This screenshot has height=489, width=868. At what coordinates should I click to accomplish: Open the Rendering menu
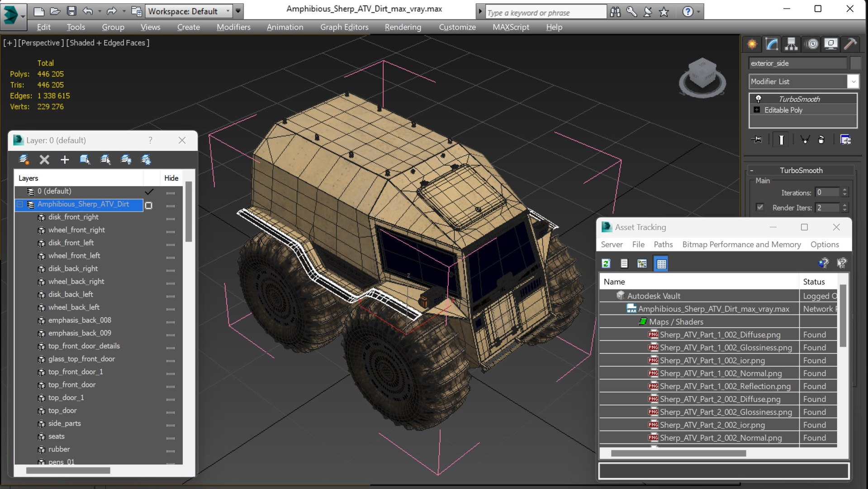pos(403,27)
